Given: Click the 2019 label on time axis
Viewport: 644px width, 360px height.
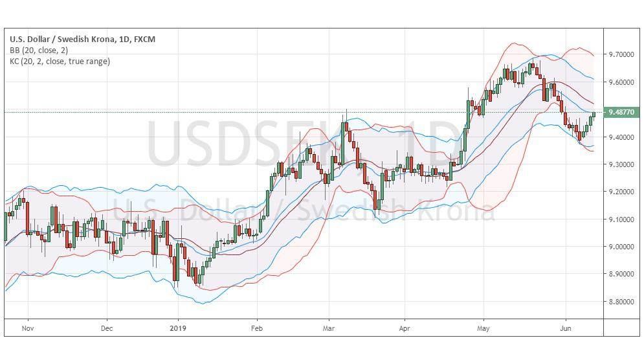Looking at the screenshot, I should pyautogui.click(x=178, y=328).
